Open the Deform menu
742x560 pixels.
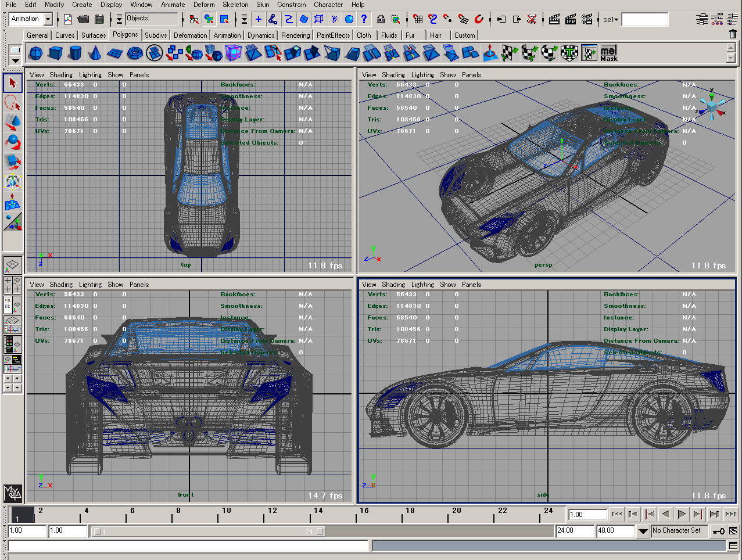coord(204,5)
